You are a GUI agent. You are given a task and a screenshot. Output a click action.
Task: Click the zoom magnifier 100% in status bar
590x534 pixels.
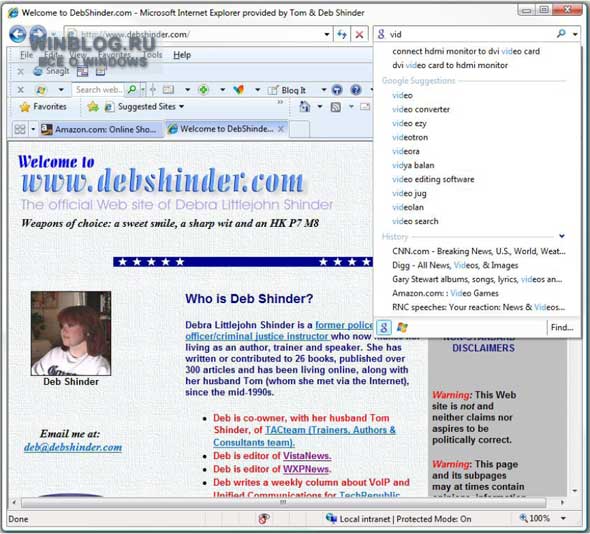[x=535, y=519]
